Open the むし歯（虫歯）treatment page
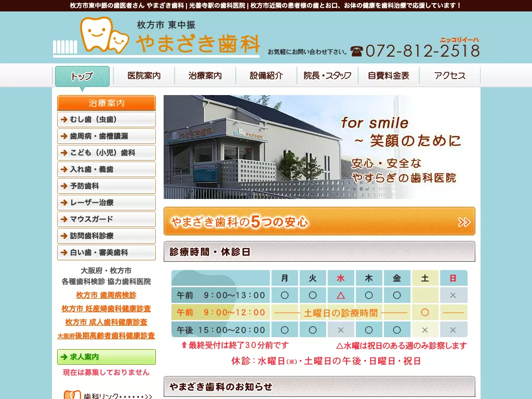 pos(107,119)
